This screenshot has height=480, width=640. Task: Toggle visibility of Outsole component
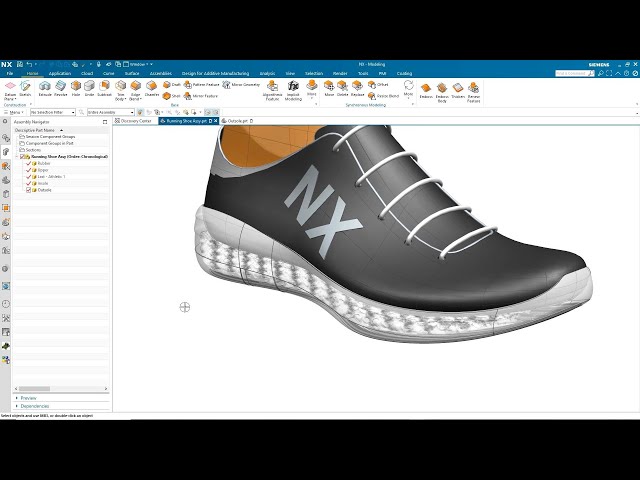click(x=29, y=190)
